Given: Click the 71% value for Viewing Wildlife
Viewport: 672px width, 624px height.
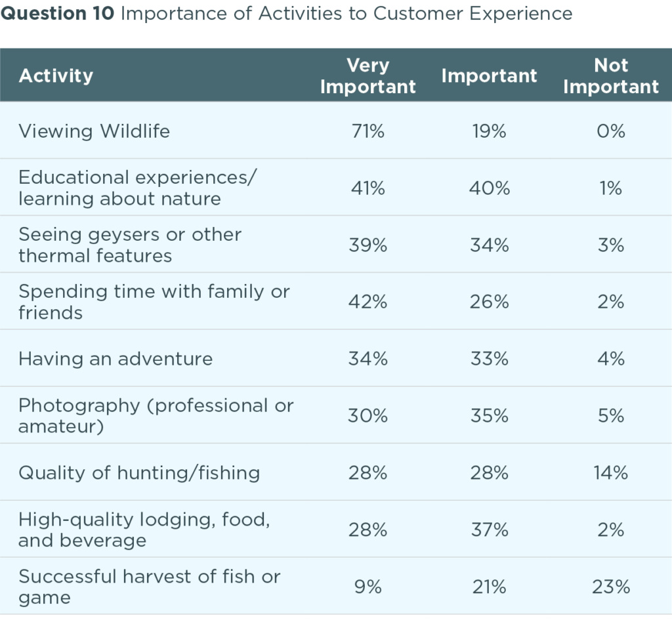Looking at the screenshot, I should click(x=367, y=131).
